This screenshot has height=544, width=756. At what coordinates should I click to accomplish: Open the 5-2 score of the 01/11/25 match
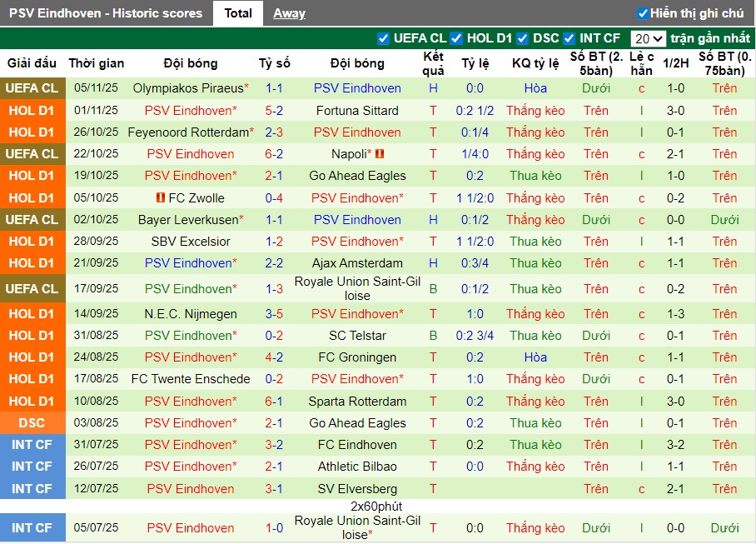point(275,111)
